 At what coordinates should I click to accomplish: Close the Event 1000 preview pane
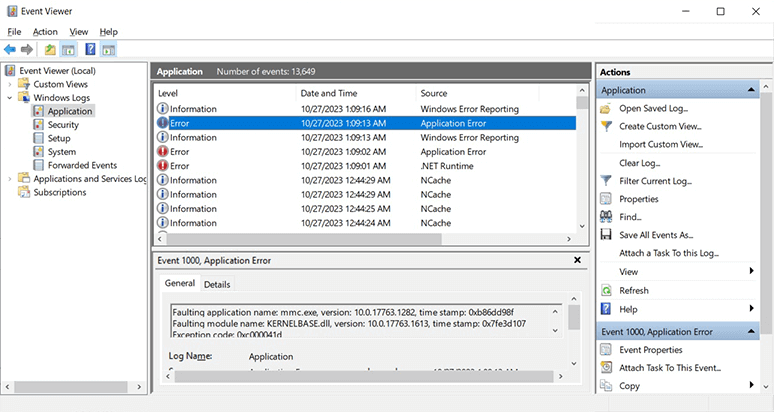point(577,260)
